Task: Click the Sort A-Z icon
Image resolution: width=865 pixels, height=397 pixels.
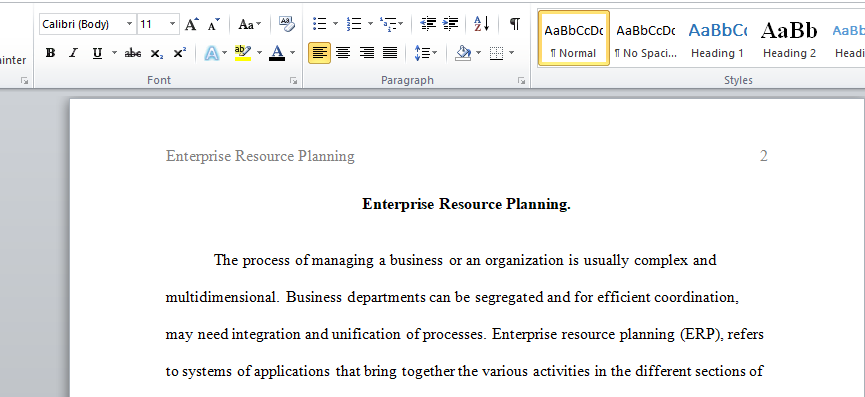Action: (482, 24)
